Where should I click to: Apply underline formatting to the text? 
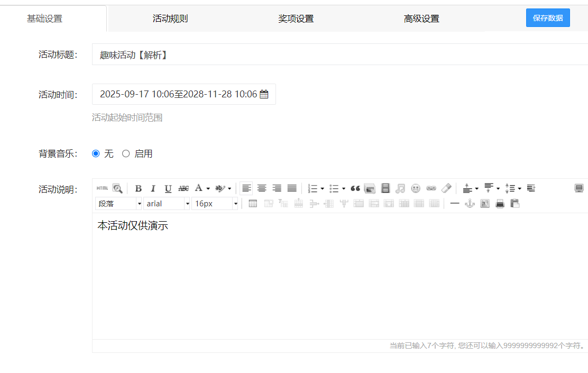coord(168,188)
